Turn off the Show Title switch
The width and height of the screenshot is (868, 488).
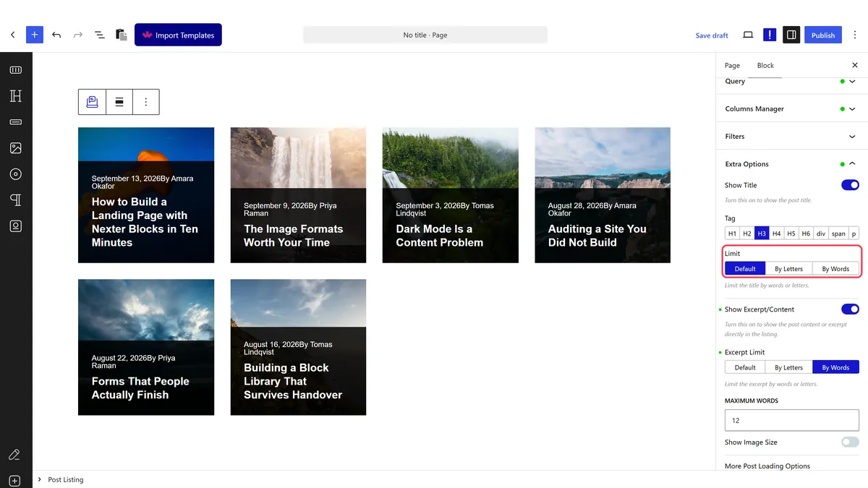850,185
